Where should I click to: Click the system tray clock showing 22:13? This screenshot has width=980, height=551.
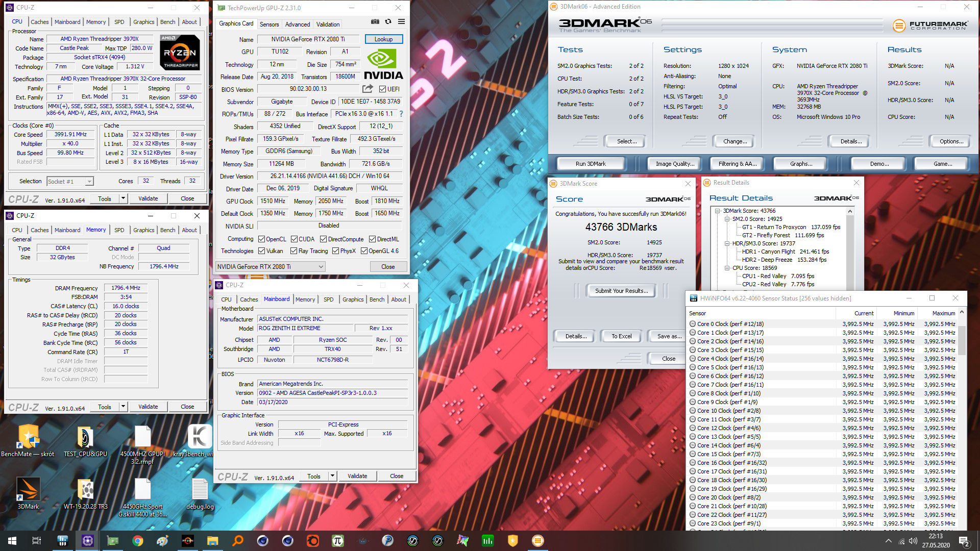click(936, 541)
